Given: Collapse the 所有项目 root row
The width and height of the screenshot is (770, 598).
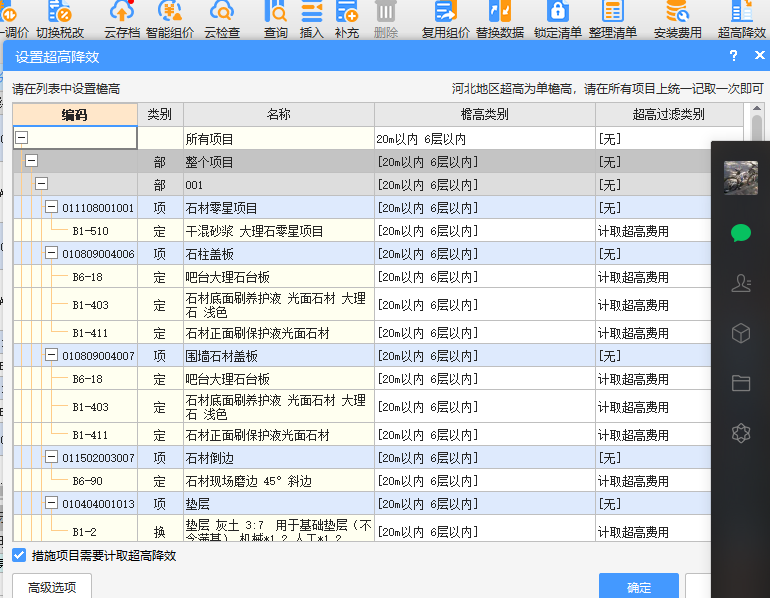Looking at the screenshot, I should [x=21, y=137].
